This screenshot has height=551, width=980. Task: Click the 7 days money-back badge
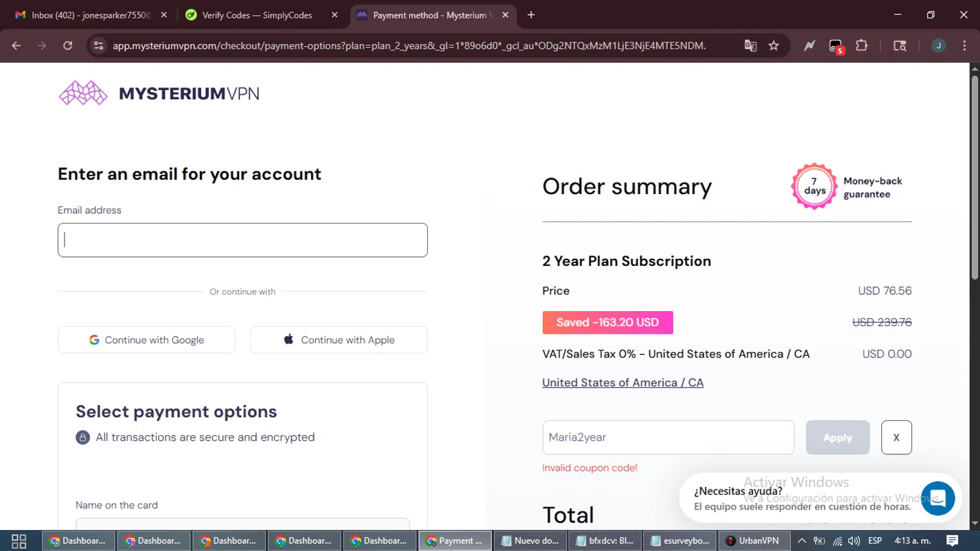(814, 186)
